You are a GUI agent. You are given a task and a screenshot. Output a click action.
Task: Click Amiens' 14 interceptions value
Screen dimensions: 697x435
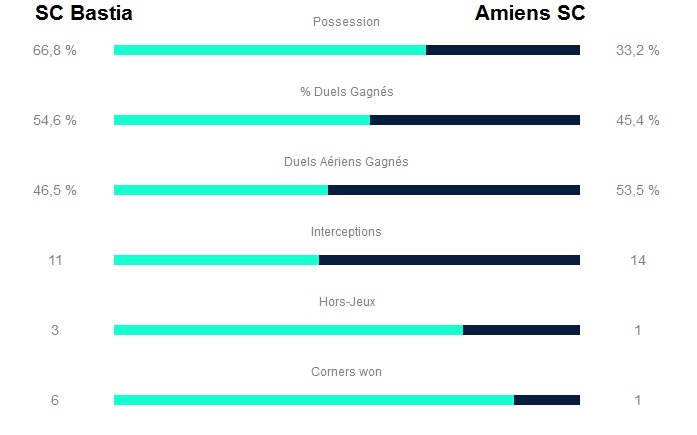[638, 260]
